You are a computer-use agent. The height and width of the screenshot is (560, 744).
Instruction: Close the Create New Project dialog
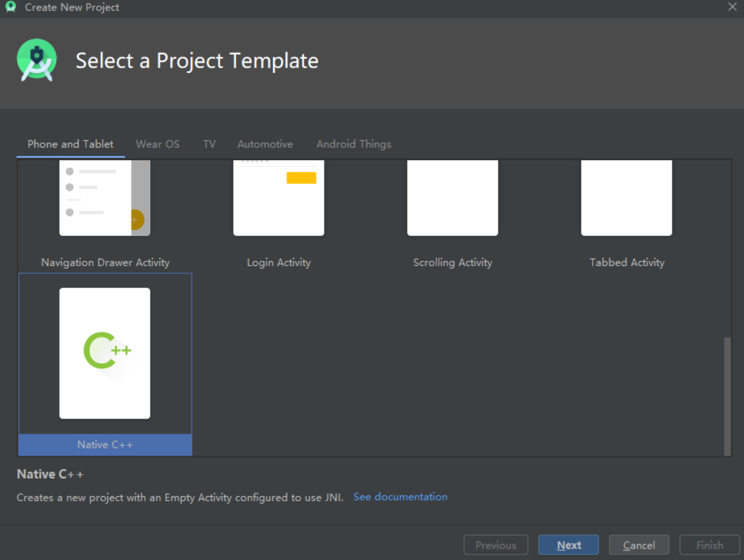[732, 7]
